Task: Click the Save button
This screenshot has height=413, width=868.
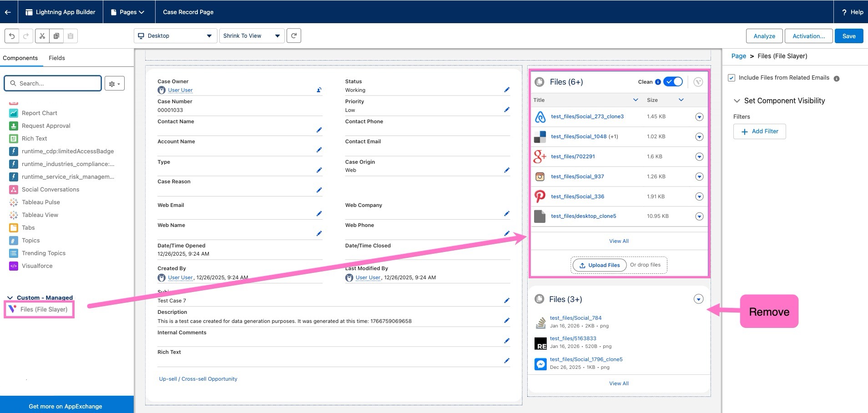Action: click(x=849, y=36)
